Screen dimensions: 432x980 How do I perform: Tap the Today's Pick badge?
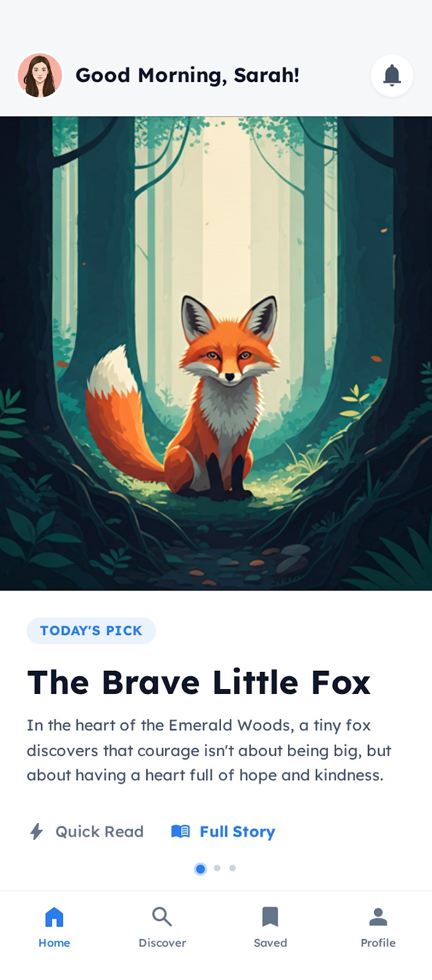pyautogui.click(x=91, y=631)
